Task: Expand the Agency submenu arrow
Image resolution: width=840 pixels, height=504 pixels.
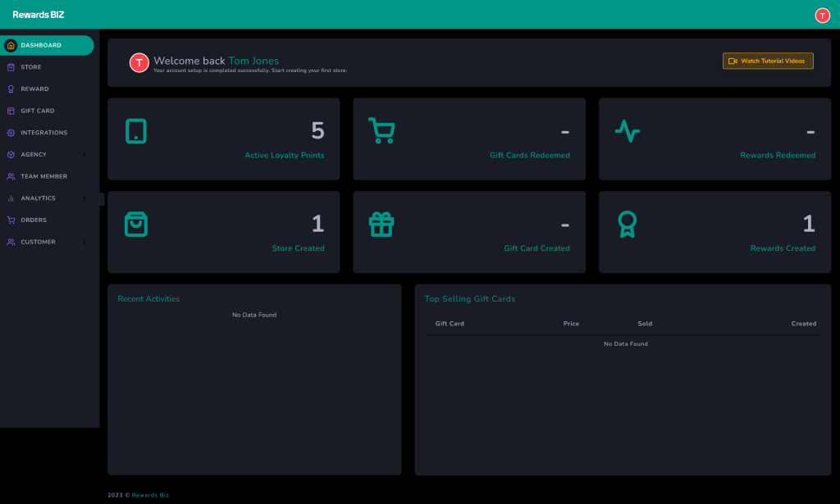Action: pyautogui.click(x=84, y=155)
